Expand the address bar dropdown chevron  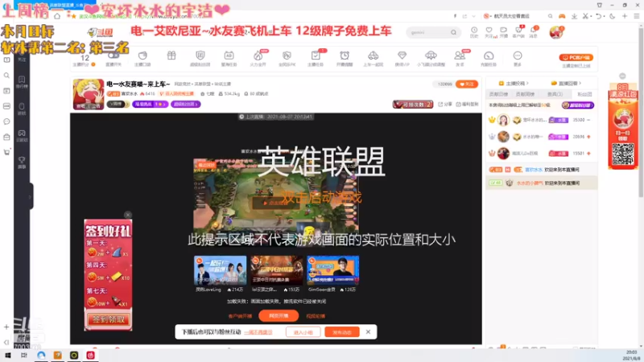473,16
